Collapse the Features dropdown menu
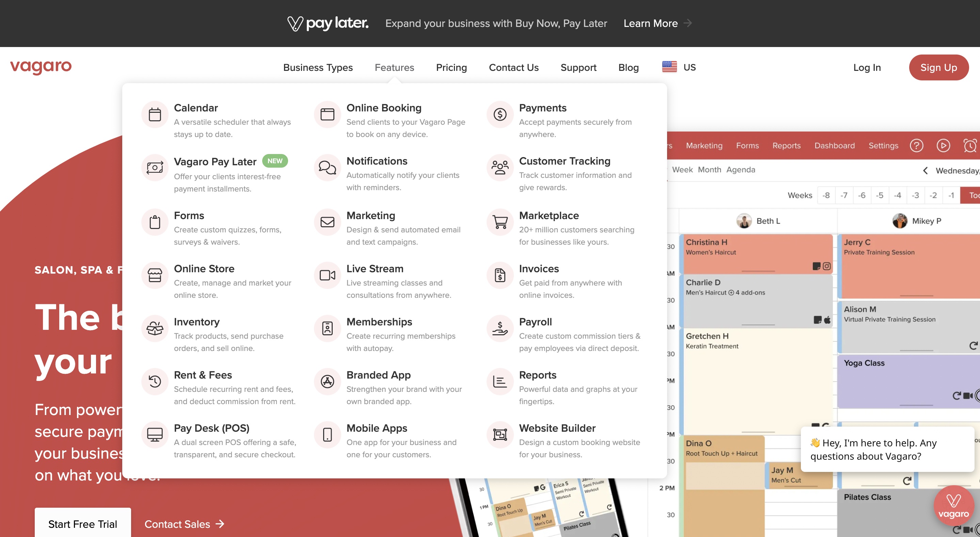 pos(394,67)
